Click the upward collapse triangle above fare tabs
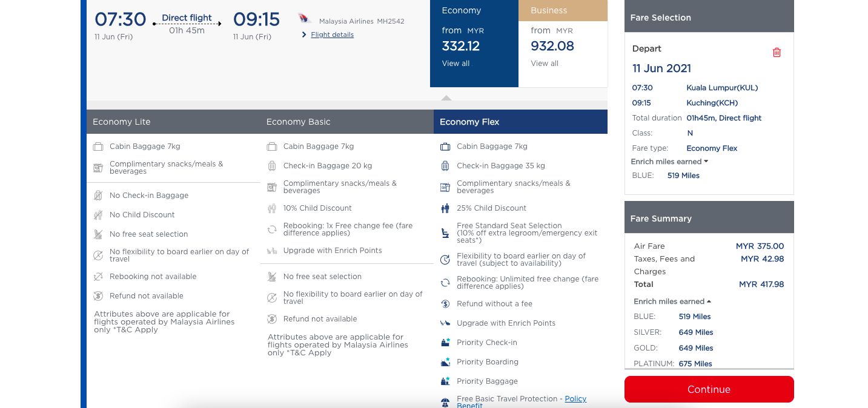 pyautogui.click(x=446, y=97)
